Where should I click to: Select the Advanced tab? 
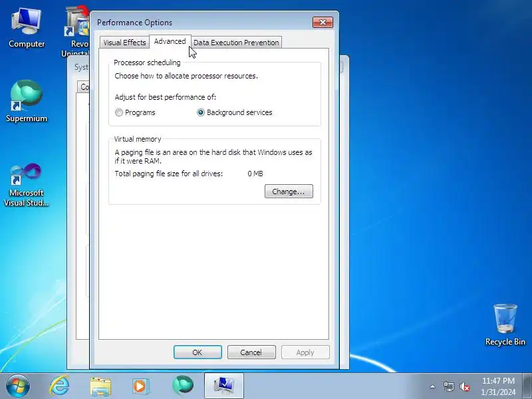(170, 41)
